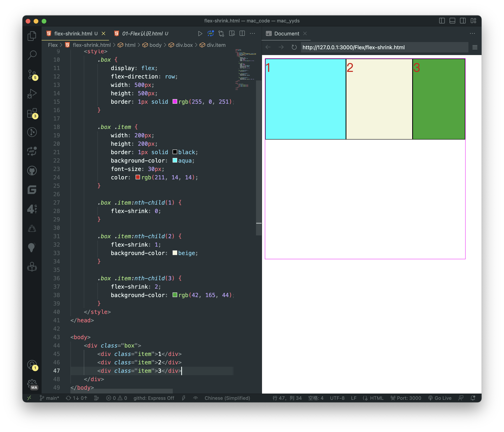The image size is (504, 432).
Task: Expand the html breadcrumb element
Action: (x=127, y=45)
